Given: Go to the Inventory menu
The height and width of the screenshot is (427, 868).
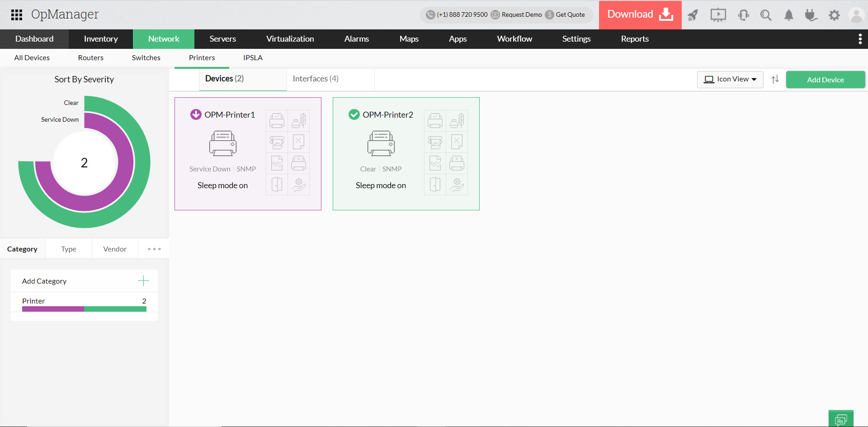Looking at the screenshot, I should [x=101, y=39].
